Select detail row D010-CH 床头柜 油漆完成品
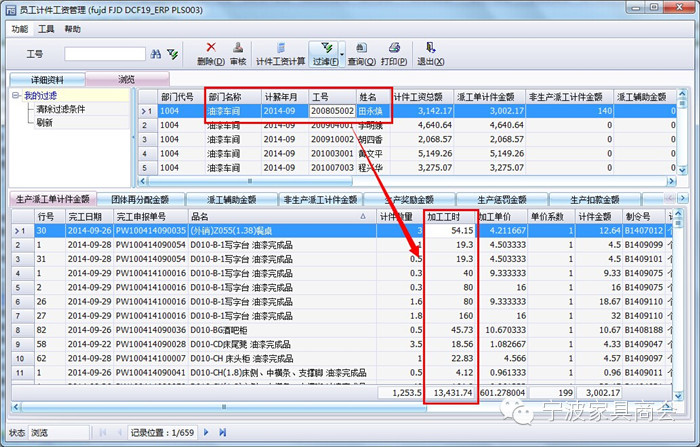This screenshot has width=700, height=447. [x=342, y=359]
